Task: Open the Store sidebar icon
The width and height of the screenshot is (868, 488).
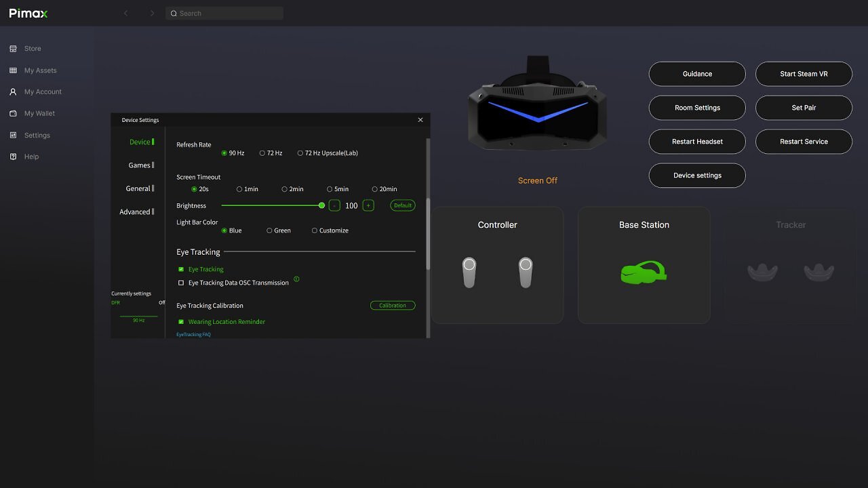Action: point(13,49)
